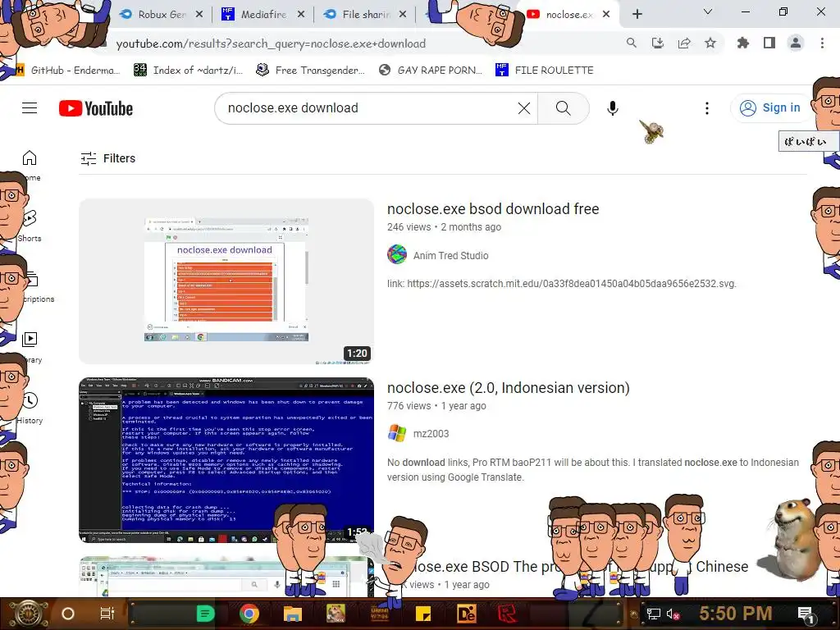
Task: Click the YouTube search magnifier button
Action: point(563,108)
